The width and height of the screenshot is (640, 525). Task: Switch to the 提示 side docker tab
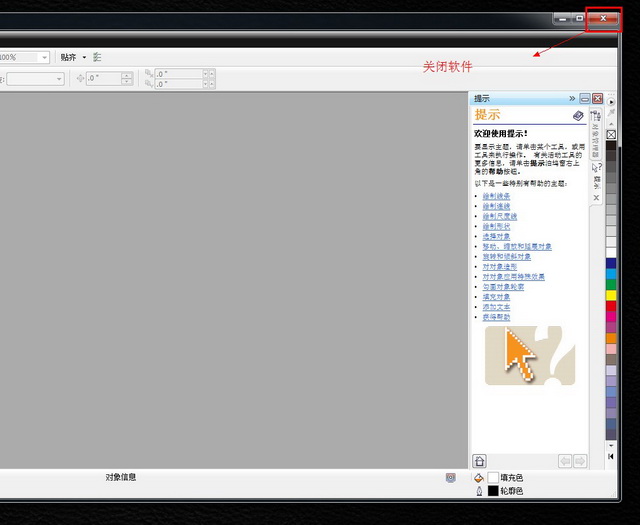tap(597, 183)
